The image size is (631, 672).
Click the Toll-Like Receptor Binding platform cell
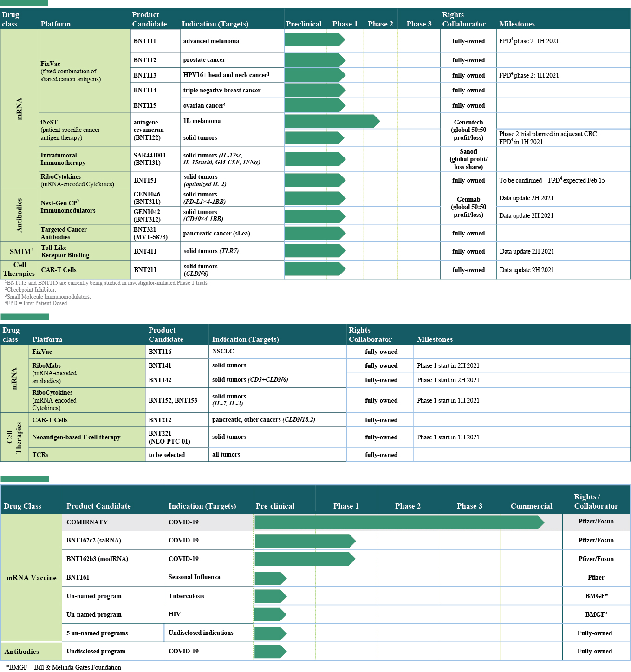click(x=65, y=252)
